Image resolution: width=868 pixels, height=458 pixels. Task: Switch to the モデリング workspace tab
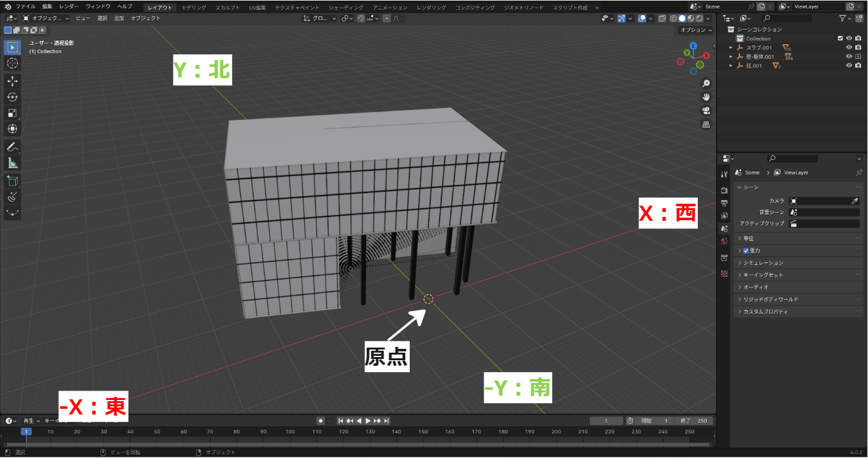click(193, 8)
